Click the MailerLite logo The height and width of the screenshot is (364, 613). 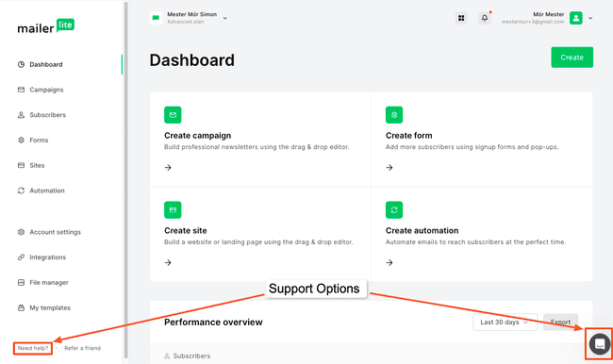point(46,26)
